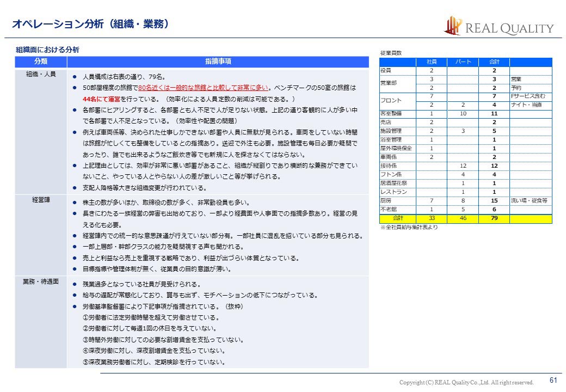
Task: Click item ⑤深夜業務労働者に対し、定期検診
Action: click(x=154, y=362)
